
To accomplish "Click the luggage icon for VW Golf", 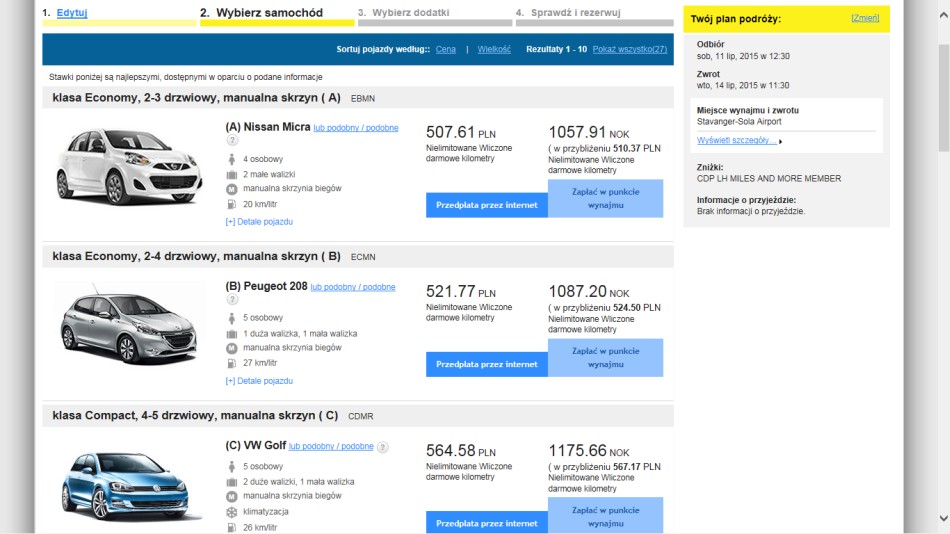I will click(231, 482).
